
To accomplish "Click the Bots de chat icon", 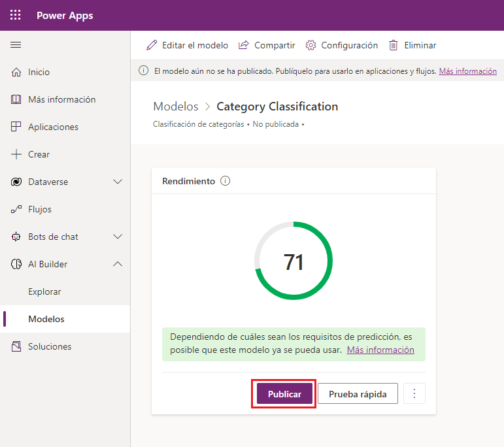I will click(x=16, y=237).
